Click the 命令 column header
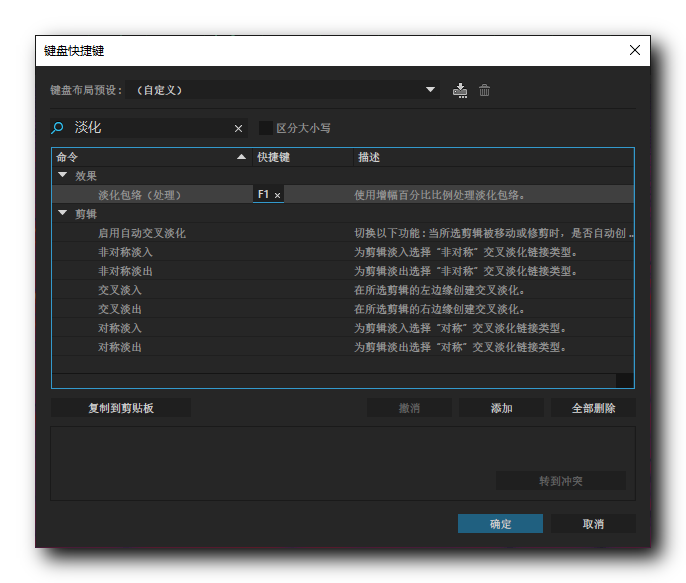The image size is (686, 583). 152,157
